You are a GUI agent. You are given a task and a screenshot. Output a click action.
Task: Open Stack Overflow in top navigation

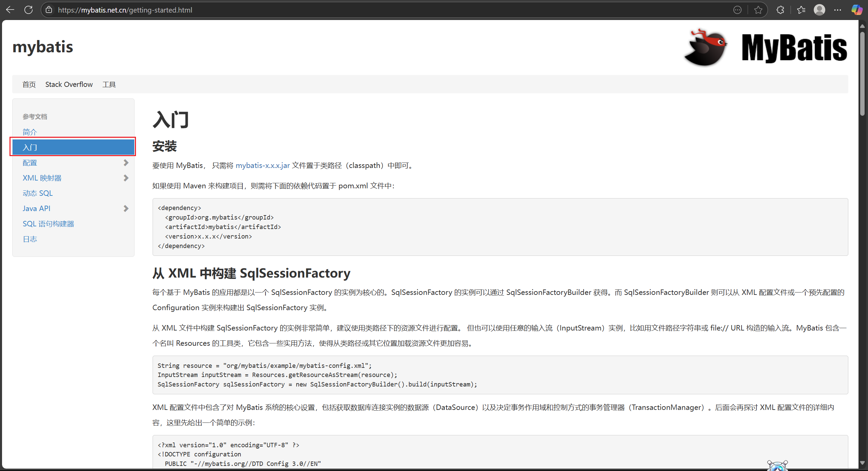pos(69,84)
